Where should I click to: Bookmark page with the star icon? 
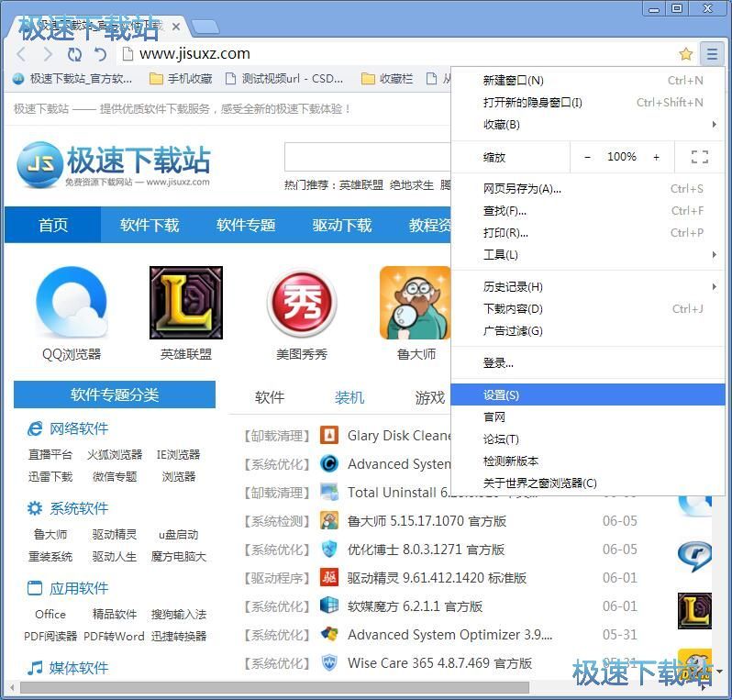point(685,54)
